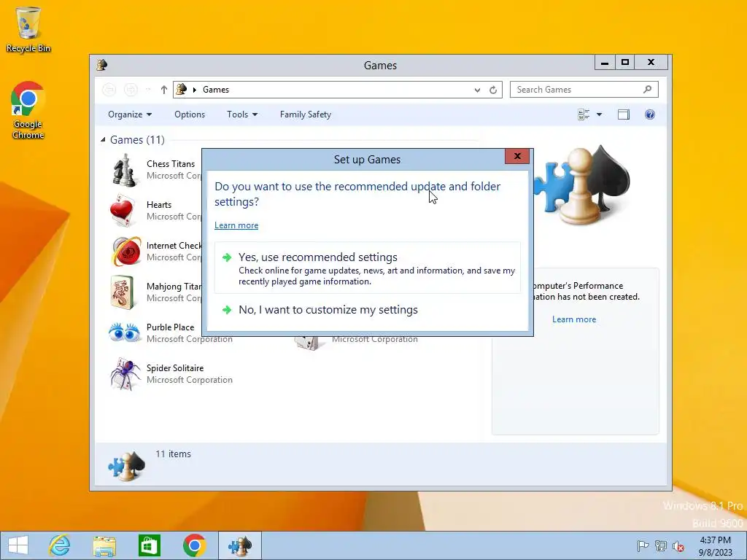Launch Chrome from the taskbar
Viewport: 747px width, 560px height.
tap(194, 545)
